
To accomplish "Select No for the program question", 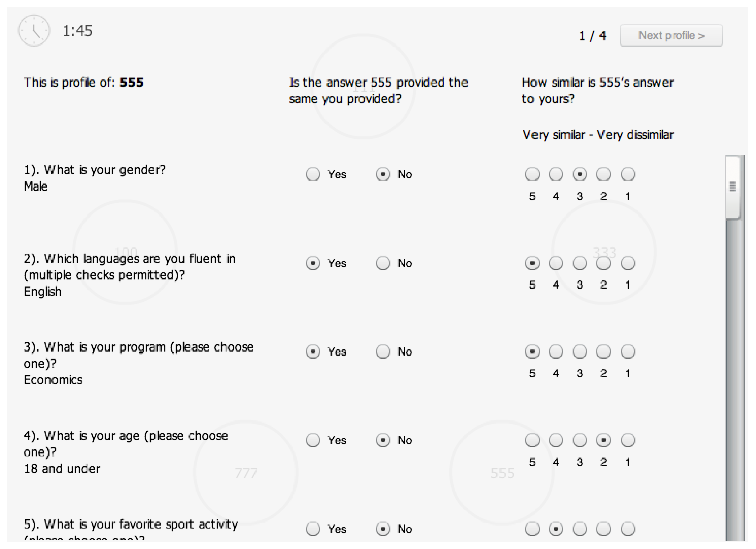I will (383, 352).
